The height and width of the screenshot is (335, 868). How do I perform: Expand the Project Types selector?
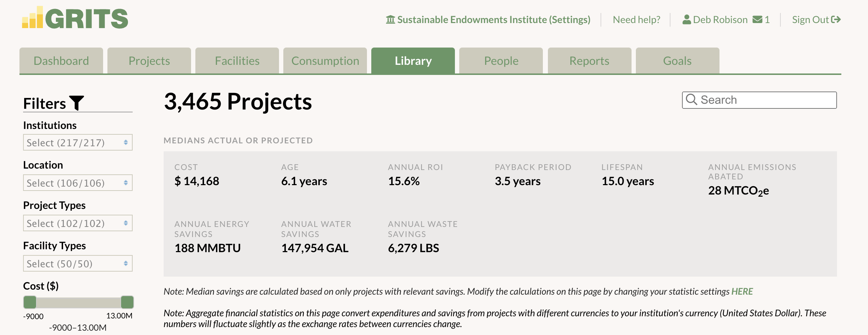tap(77, 223)
